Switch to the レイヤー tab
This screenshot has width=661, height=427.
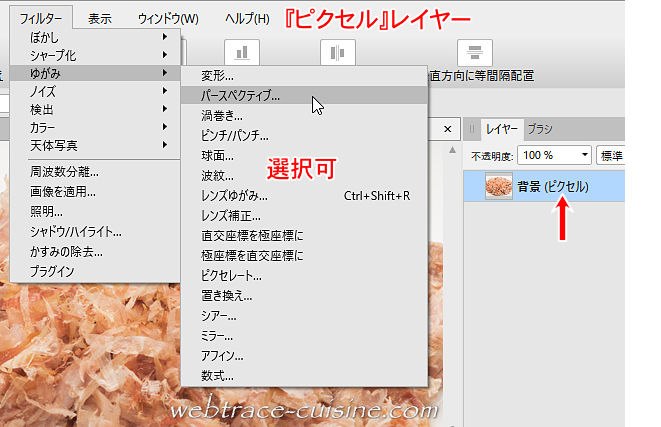click(x=501, y=128)
